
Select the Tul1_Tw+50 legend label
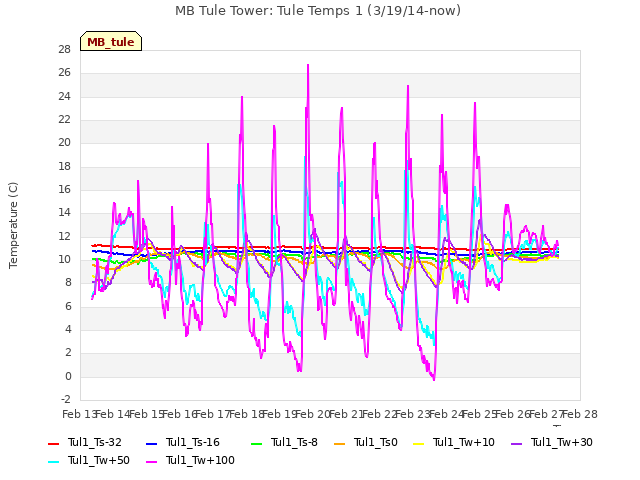point(99,460)
